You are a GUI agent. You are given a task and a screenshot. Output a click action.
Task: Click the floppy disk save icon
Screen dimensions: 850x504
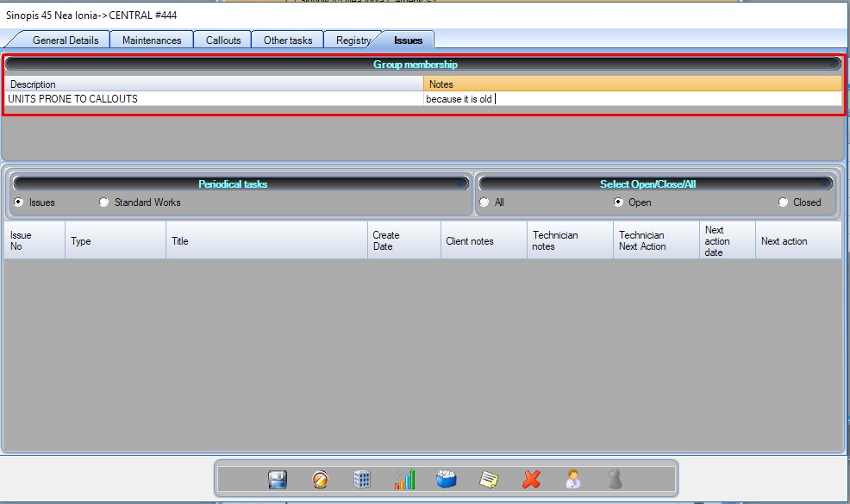click(278, 479)
